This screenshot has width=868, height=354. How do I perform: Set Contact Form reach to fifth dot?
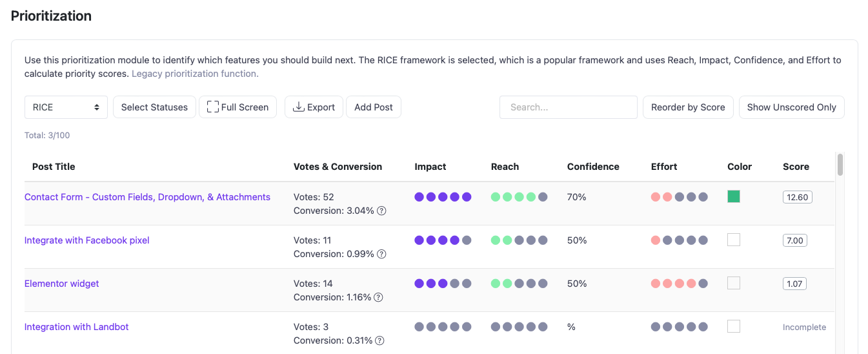tap(543, 197)
